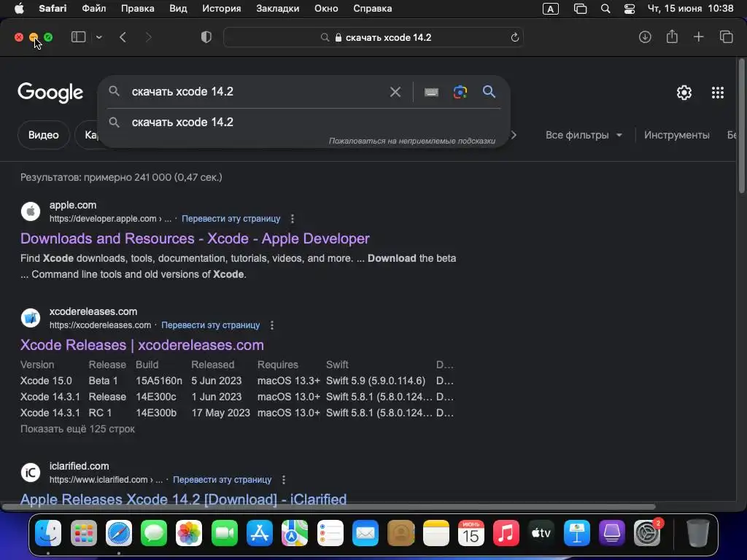Click the horizontal page scrollbar
This screenshot has height=560, width=747.
pyautogui.click(x=329, y=506)
